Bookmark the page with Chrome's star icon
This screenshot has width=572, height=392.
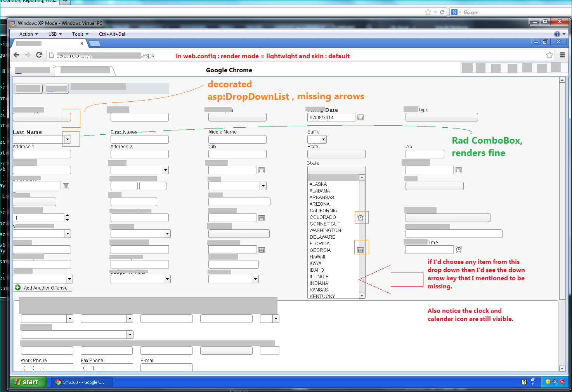click(549, 55)
